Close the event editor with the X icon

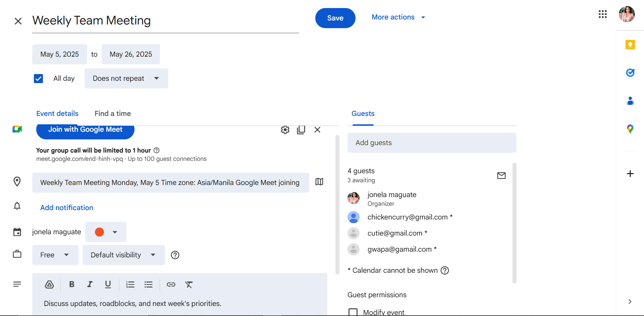18,21
